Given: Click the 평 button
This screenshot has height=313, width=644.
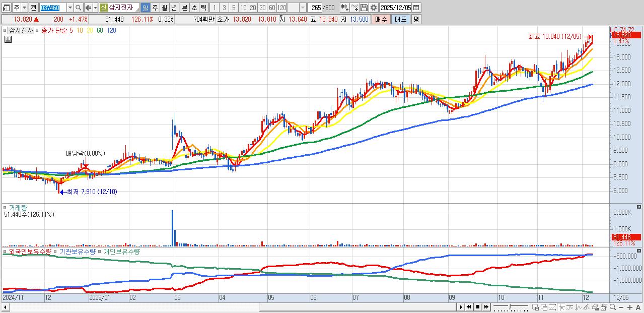Looking at the screenshot, I should (x=416, y=19).
